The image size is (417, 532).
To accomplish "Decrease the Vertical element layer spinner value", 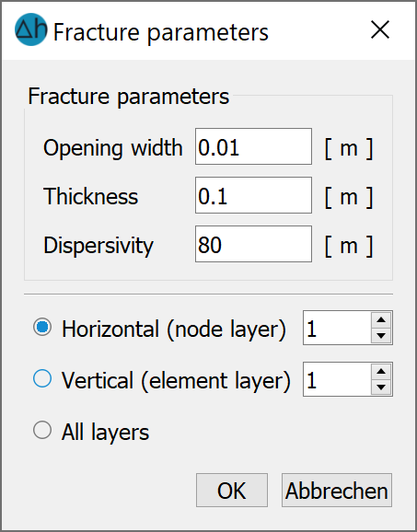I will pos(381,387).
